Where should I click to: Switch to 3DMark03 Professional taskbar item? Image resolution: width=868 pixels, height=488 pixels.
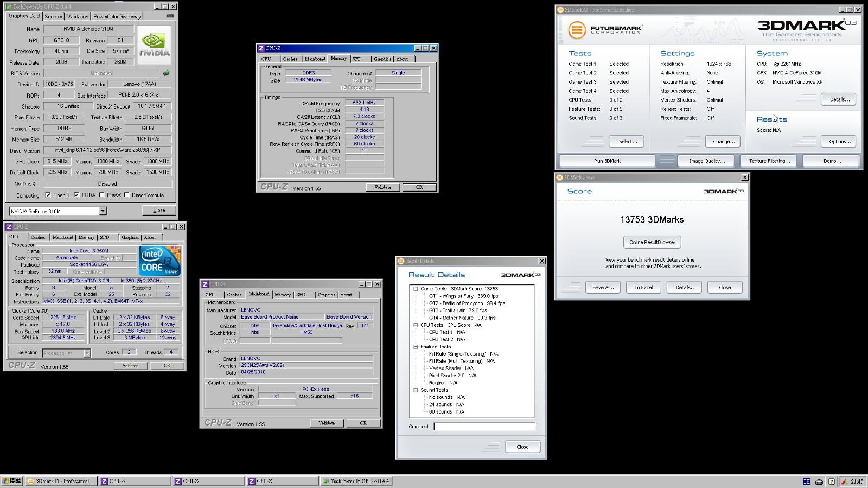pyautogui.click(x=61, y=481)
